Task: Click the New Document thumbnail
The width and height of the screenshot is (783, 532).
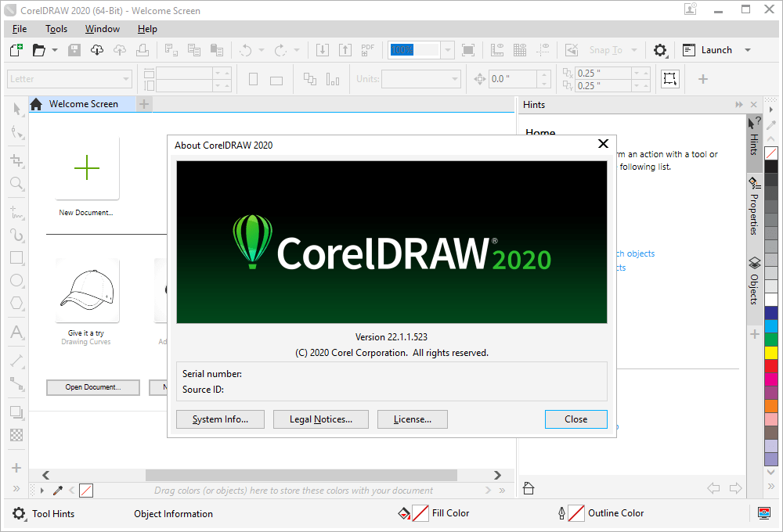Action: coord(87,168)
